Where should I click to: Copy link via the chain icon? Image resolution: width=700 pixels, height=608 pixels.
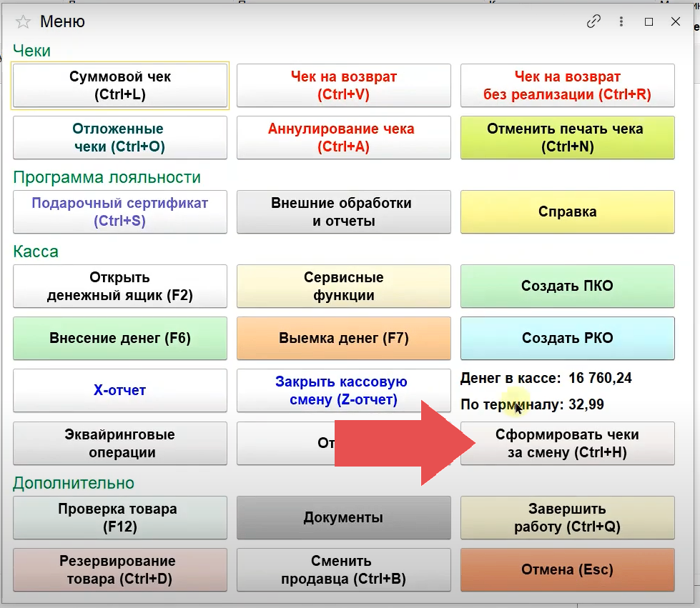click(x=593, y=21)
